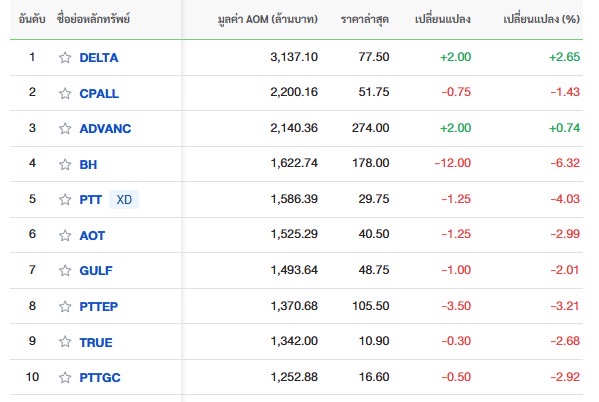Add TRUE to favorites with star
The height and width of the screenshot is (402, 599).
(65, 342)
